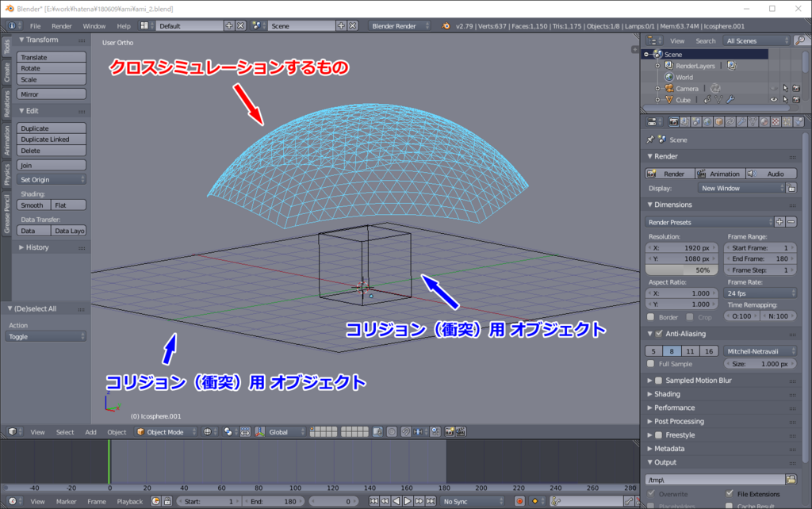Screen dimensions: 812x509
Task: Open the Texture properties tab checker icon
Action: click(x=776, y=121)
